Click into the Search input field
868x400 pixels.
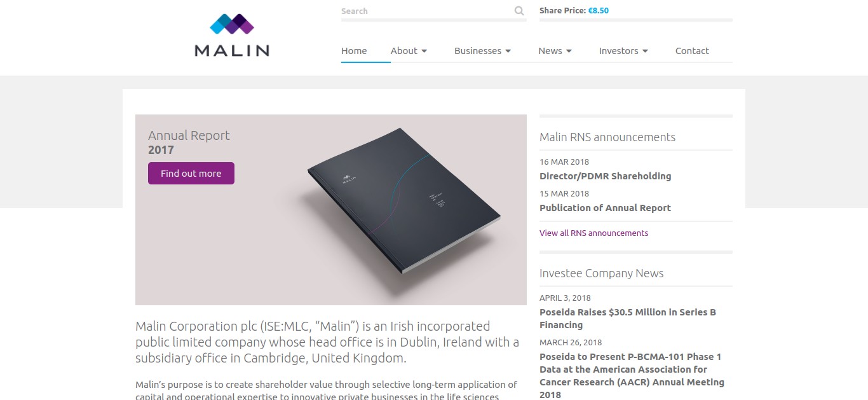click(x=426, y=11)
